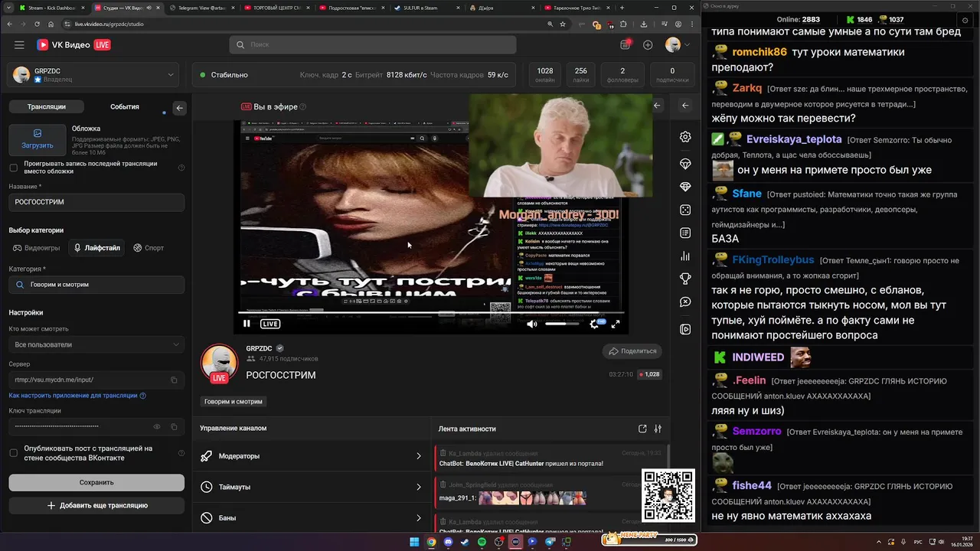Click the Поиск search field
The width and height of the screenshot is (980, 551).
pyautogui.click(x=372, y=45)
